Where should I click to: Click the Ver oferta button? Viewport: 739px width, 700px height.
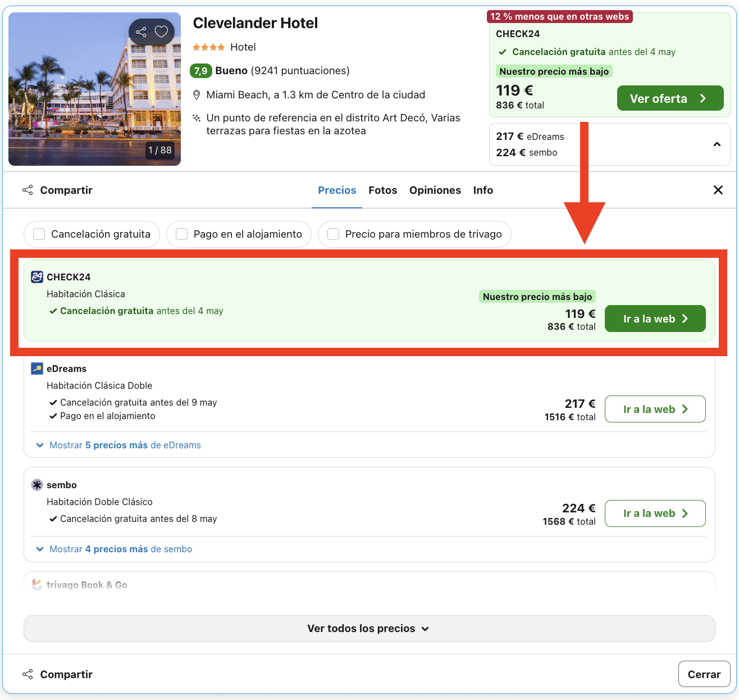click(x=670, y=98)
